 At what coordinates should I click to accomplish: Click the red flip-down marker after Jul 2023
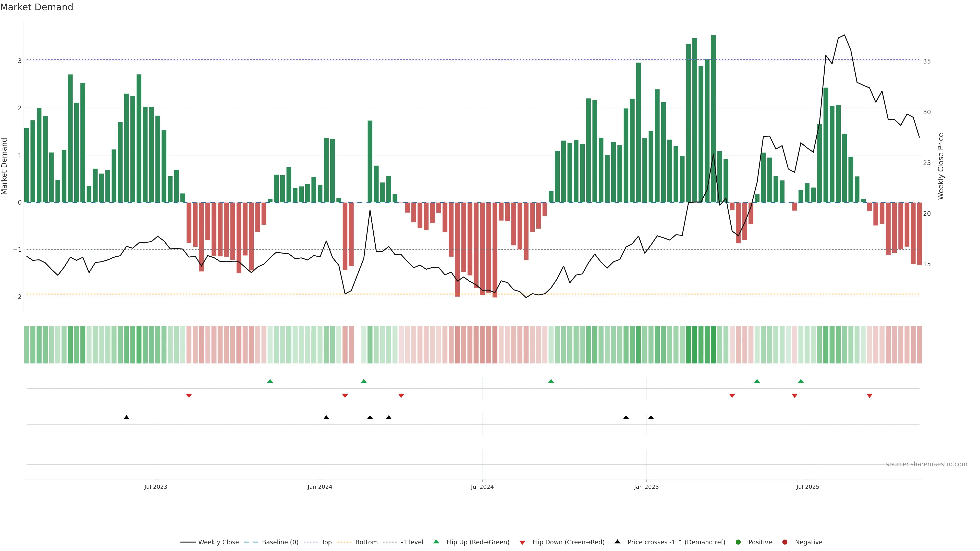189,396
